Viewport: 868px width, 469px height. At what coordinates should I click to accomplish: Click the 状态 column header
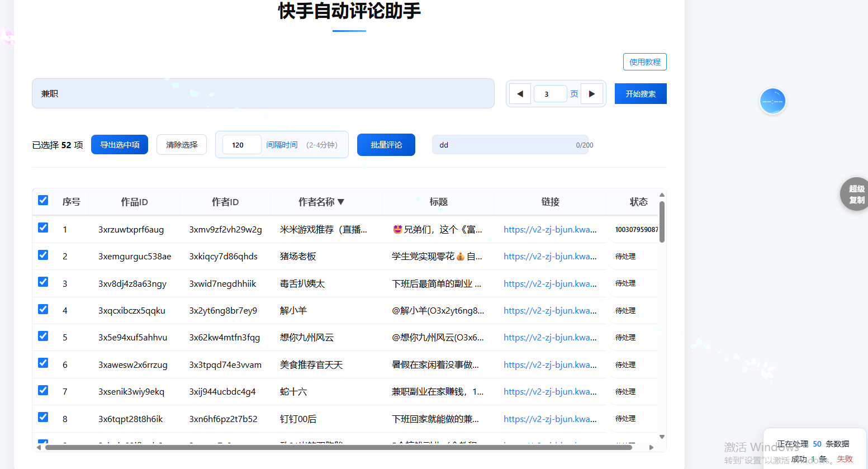(x=638, y=202)
